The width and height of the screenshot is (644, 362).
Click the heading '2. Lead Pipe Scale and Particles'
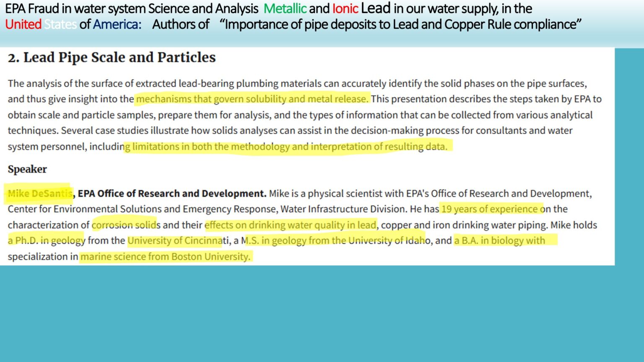tap(112, 58)
